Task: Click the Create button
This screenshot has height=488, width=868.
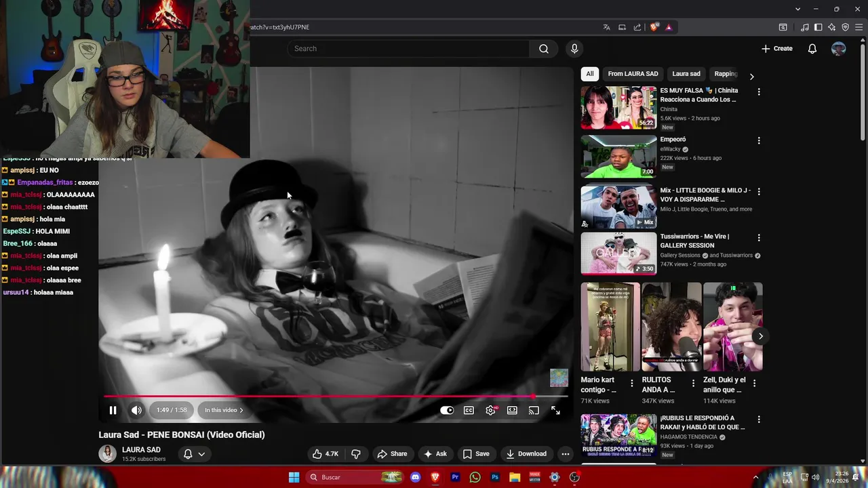Action: [x=777, y=49]
